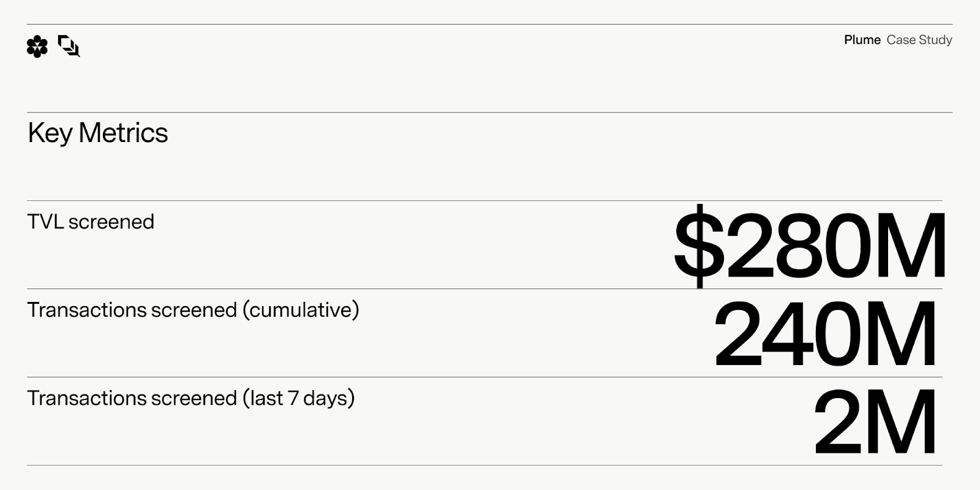The width and height of the screenshot is (980, 490).
Task: Click the bold "Plume" header text
Action: click(862, 40)
